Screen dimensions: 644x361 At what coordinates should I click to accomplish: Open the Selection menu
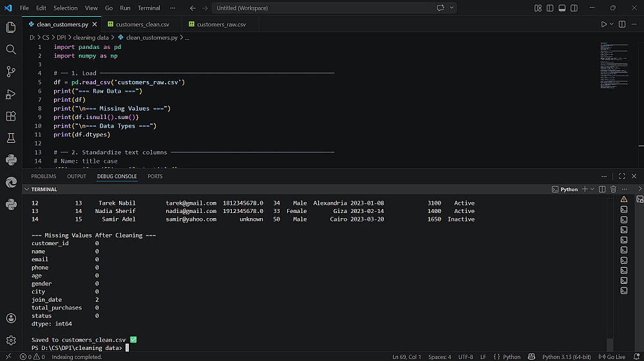[x=65, y=8]
